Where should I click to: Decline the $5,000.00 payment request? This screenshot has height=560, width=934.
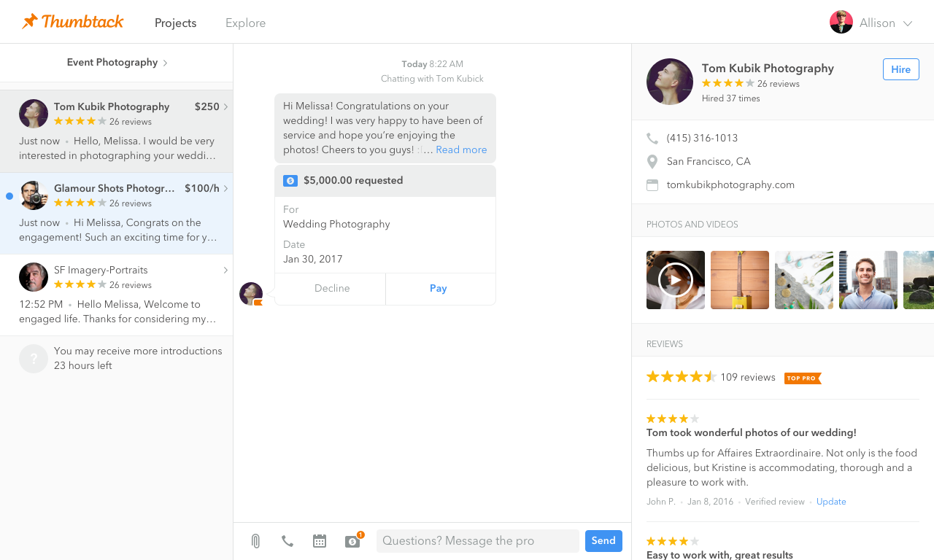pos(332,289)
